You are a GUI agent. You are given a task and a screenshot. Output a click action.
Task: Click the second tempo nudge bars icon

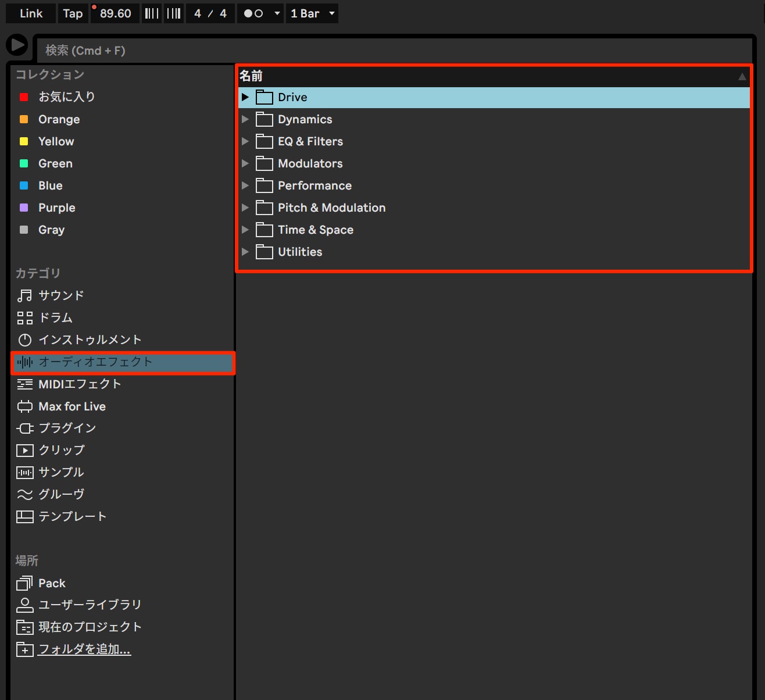pos(174,13)
